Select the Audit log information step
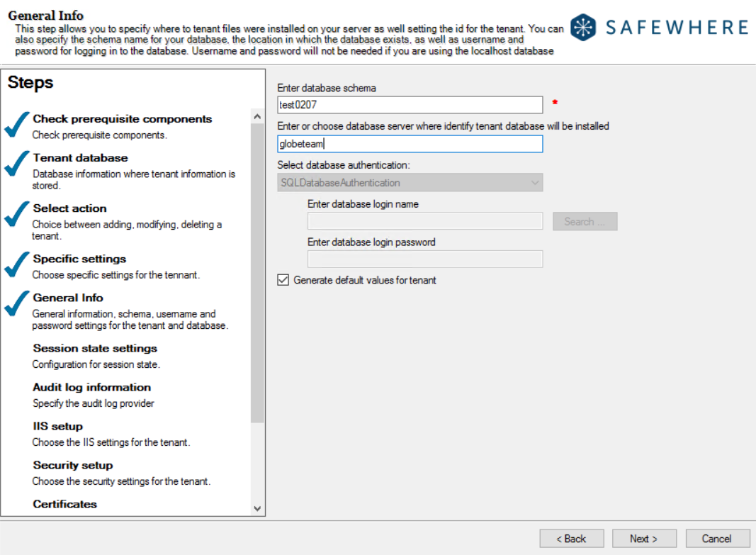Viewport: 756px width, 555px height. pyautogui.click(x=91, y=387)
